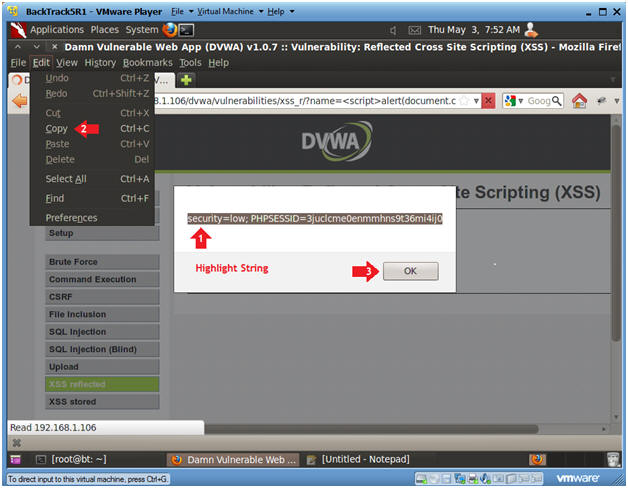
Task: Open XSS reflected in DVWA sidebar
Action: coord(103,384)
